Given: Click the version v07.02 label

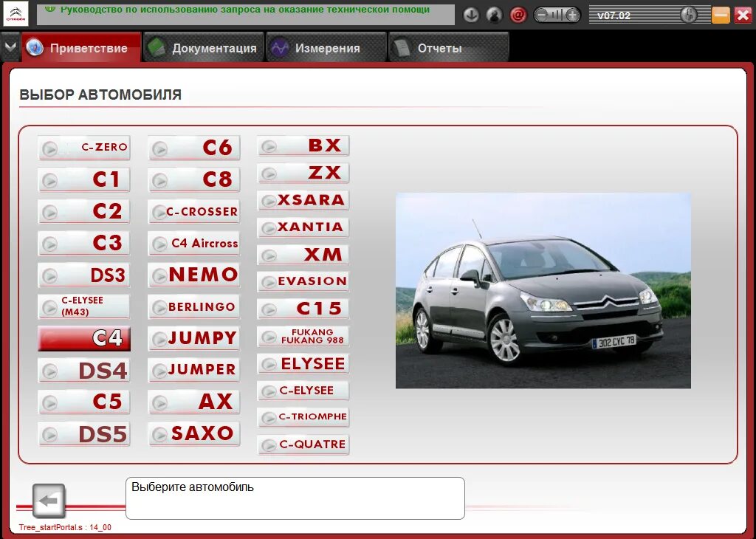Looking at the screenshot, I should click(x=614, y=16).
